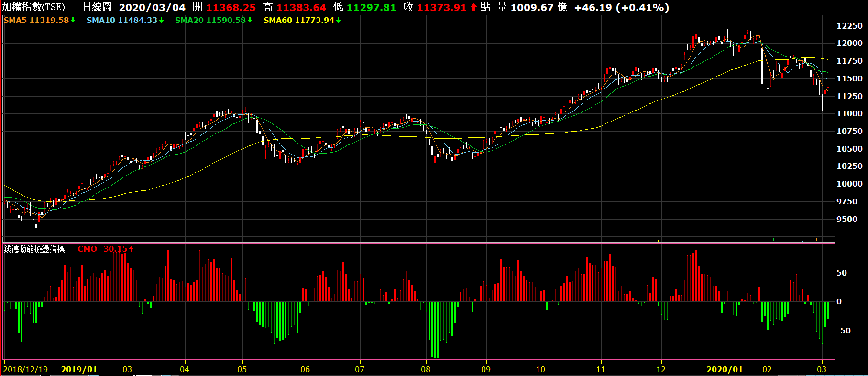Select the SMA20 moving average label
The width and height of the screenshot is (868, 376).
coord(189,20)
